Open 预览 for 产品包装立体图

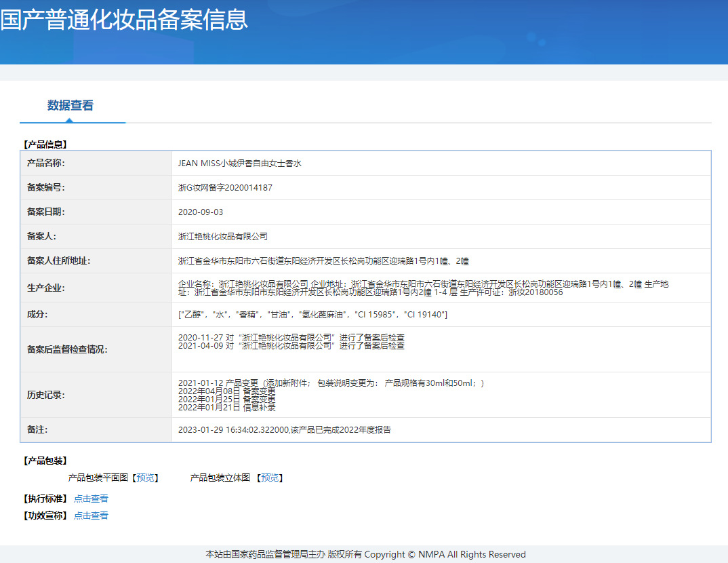(270, 478)
